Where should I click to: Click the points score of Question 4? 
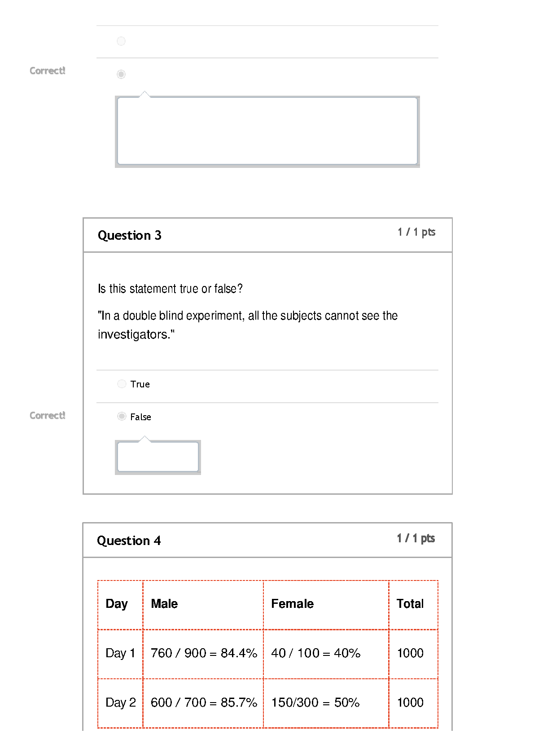416,538
